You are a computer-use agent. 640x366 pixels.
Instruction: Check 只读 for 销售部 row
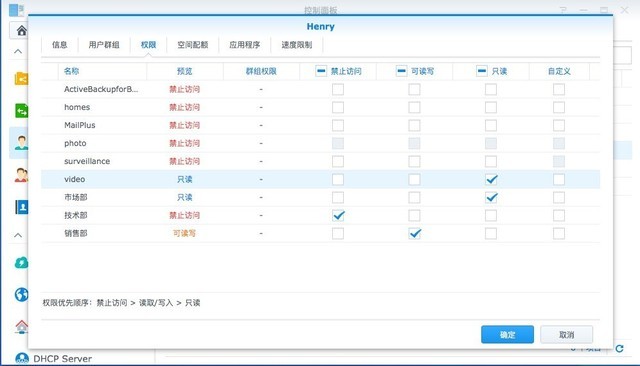[491, 233]
